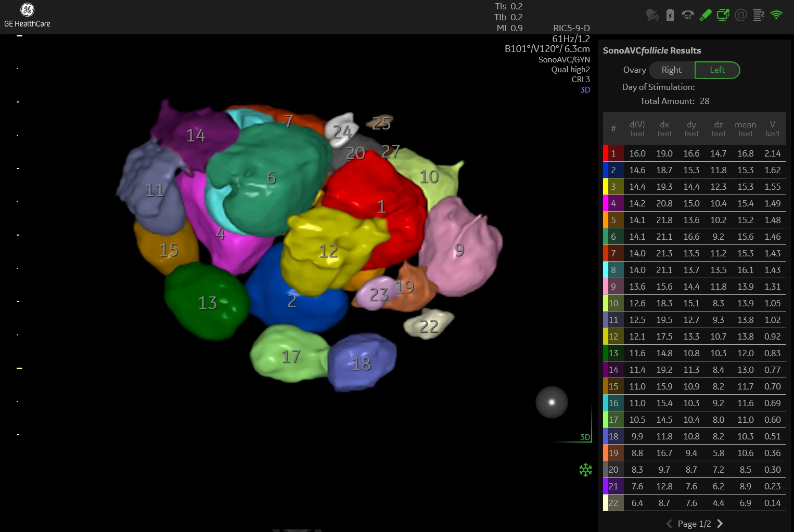Click row 19 dy value 9.4
This screenshot has height=532, width=794.
(x=691, y=453)
